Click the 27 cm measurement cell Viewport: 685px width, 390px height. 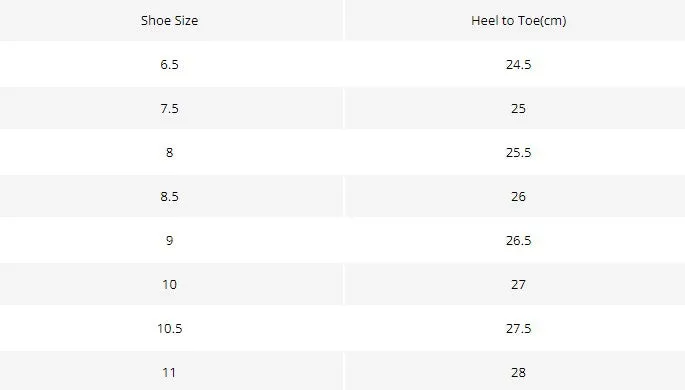(519, 284)
